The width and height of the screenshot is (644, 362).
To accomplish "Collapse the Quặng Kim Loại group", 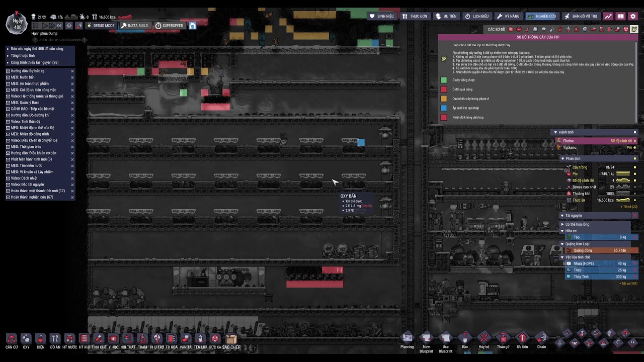I will point(562,244).
